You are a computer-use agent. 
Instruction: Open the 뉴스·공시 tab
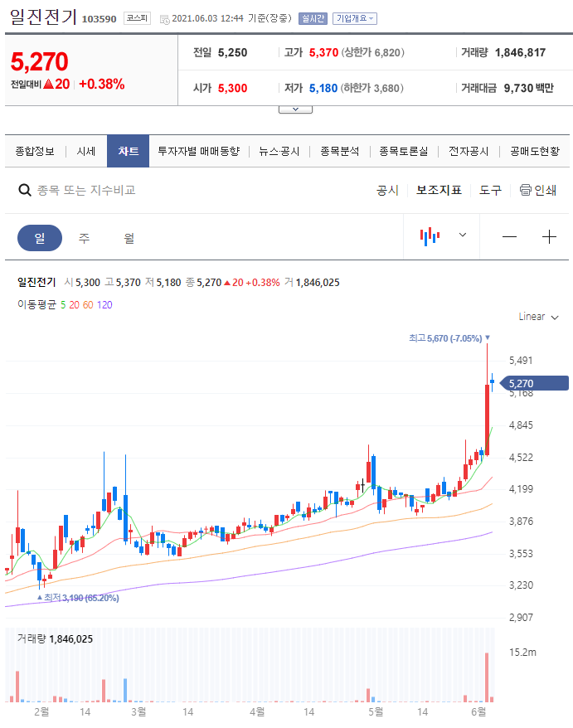[279, 151]
